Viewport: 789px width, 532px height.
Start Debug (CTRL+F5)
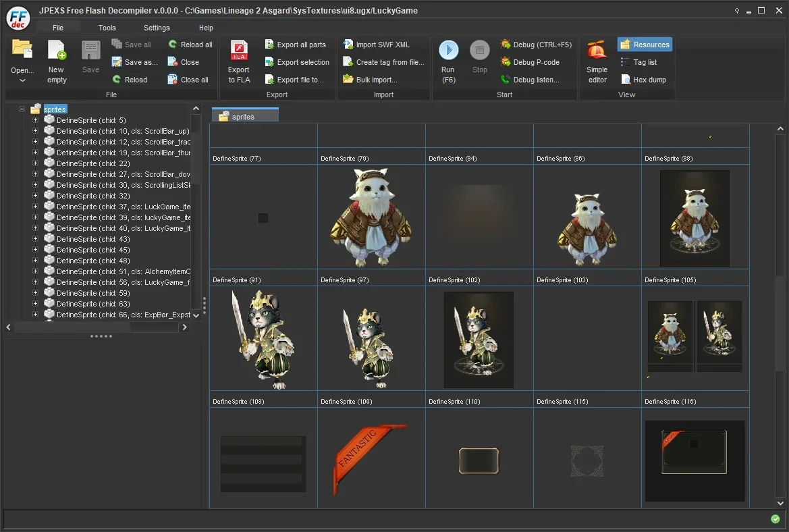tap(536, 45)
